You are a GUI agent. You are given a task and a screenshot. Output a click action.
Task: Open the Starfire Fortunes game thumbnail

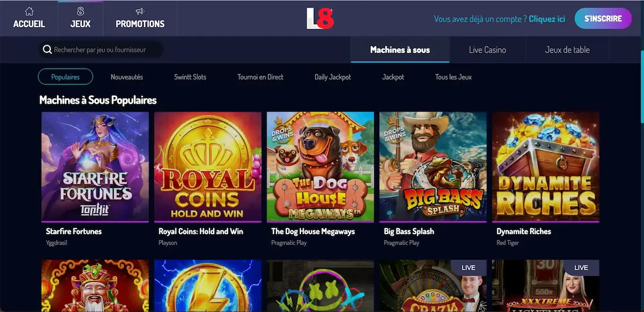[95, 166]
